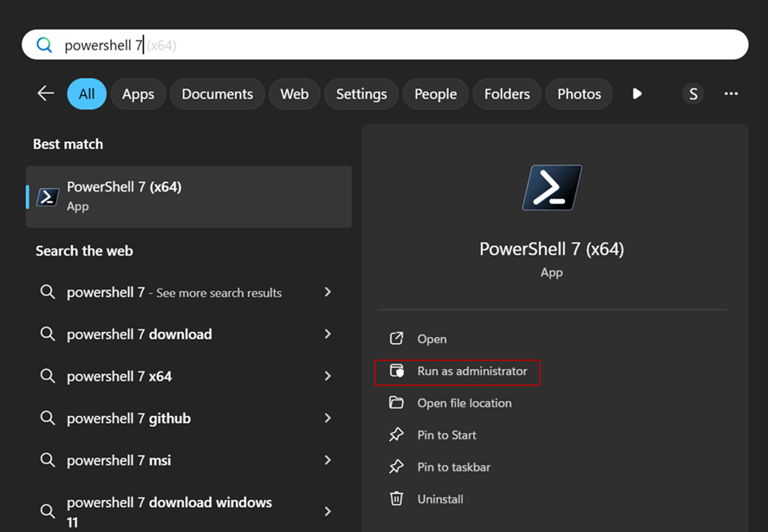This screenshot has width=768, height=532.
Task: Switch to the Apps filter tab
Action: click(x=138, y=94)
